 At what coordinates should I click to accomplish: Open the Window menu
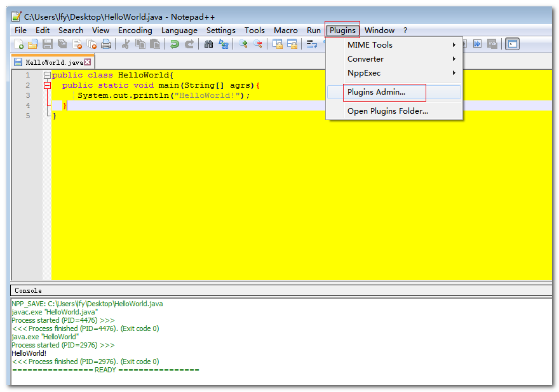tap(379, 30)
